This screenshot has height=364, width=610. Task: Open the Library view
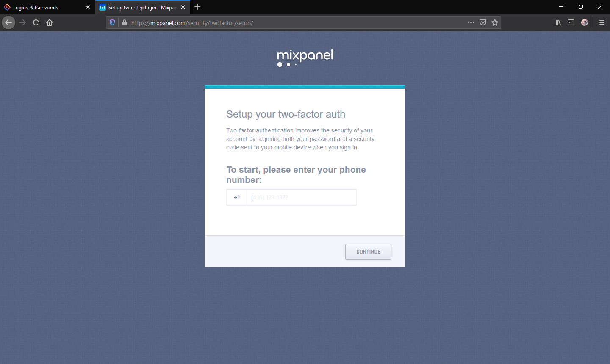point(557,22)
